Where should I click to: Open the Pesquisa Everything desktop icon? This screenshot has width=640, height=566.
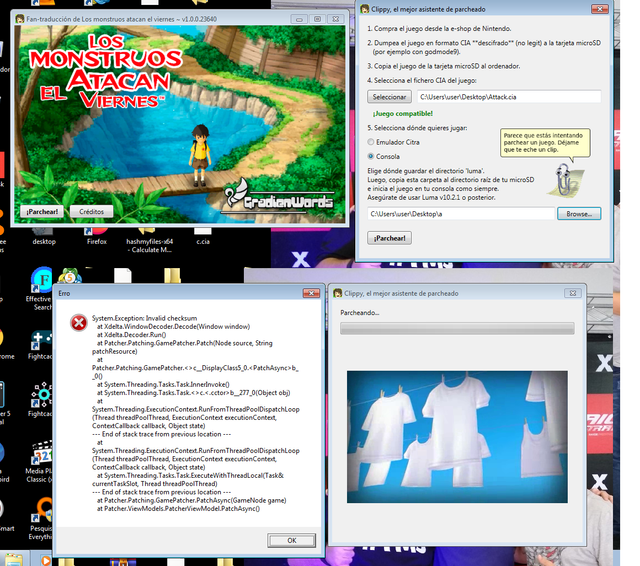(x=42, y=517)
